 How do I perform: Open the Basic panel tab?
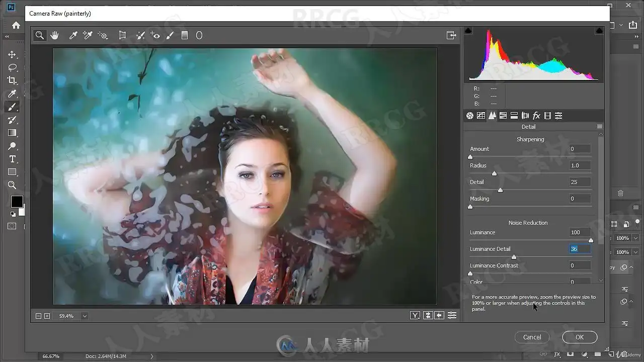(470, 116)
